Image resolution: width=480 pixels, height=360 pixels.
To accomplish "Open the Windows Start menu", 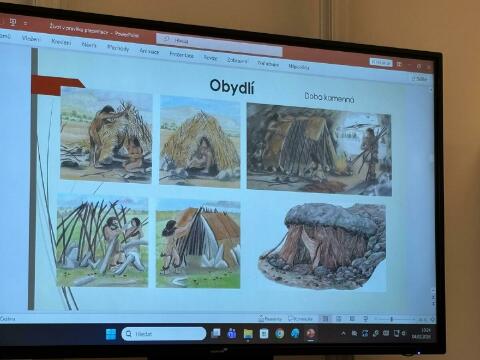I will click(x=111, y=334).
